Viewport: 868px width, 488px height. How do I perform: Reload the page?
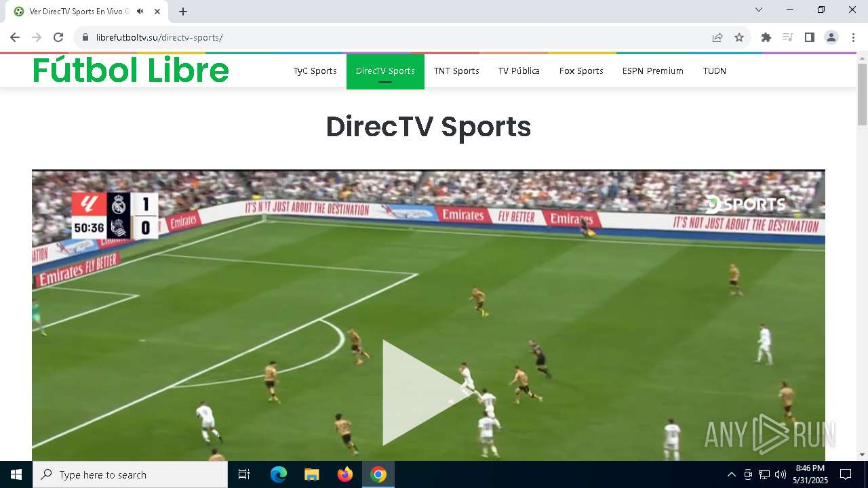(x=58, y=37)
